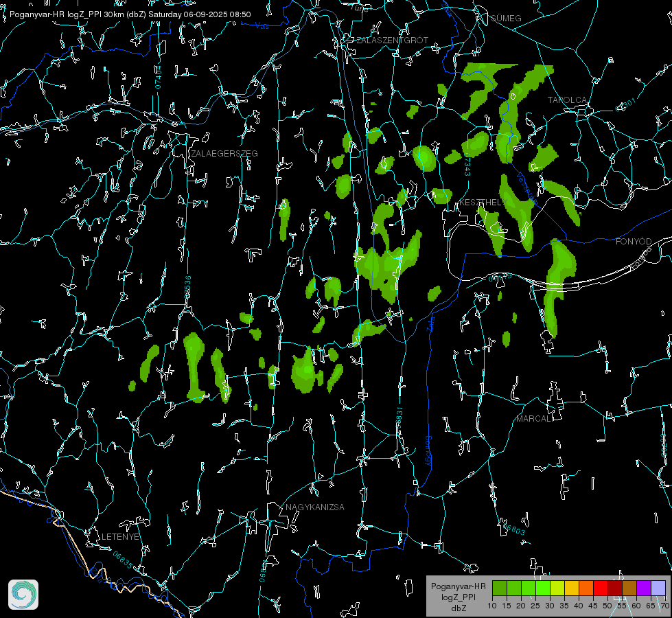The image size is (672, 618).
Task: Click the 60-65 dBZ purple legend swatch
Action: point(644,588)
